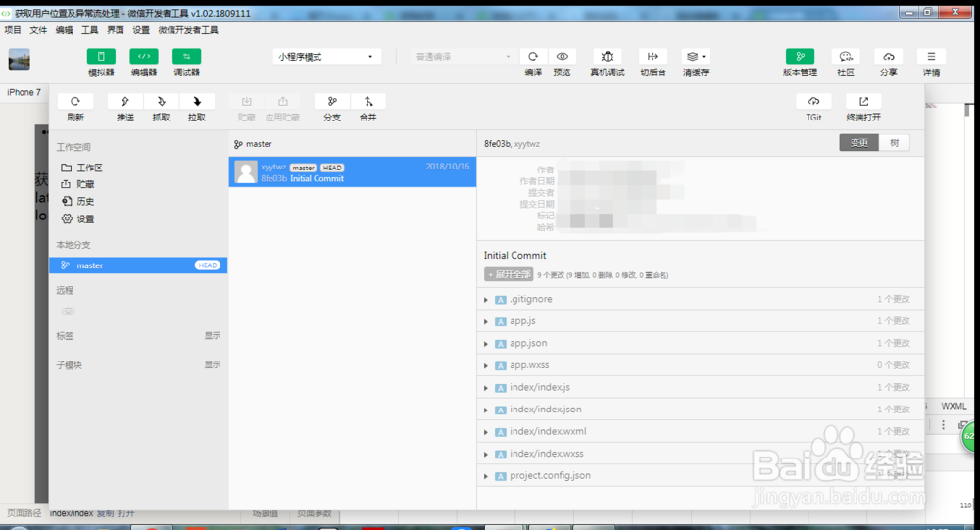
Task: Click the WXML tab in debugger
Action: click(954, 406)
